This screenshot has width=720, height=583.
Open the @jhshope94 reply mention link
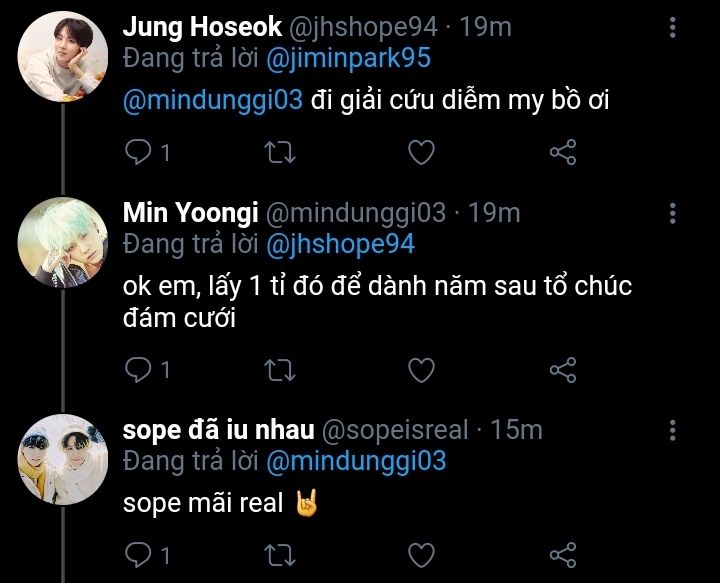[340, 244]
